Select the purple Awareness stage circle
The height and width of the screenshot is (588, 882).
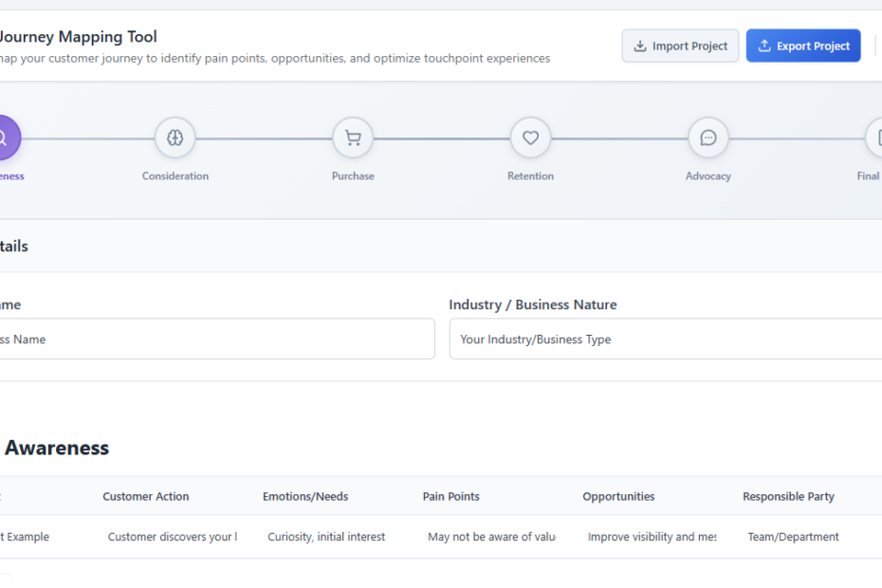tap(5, 138)
